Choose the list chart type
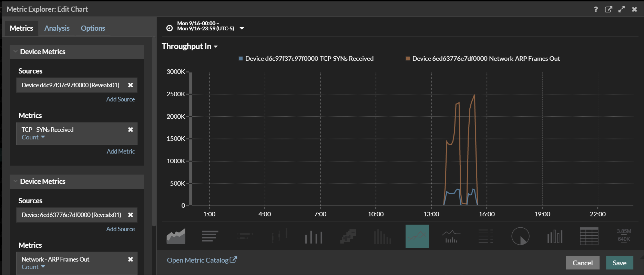 [x=485, y=236]
